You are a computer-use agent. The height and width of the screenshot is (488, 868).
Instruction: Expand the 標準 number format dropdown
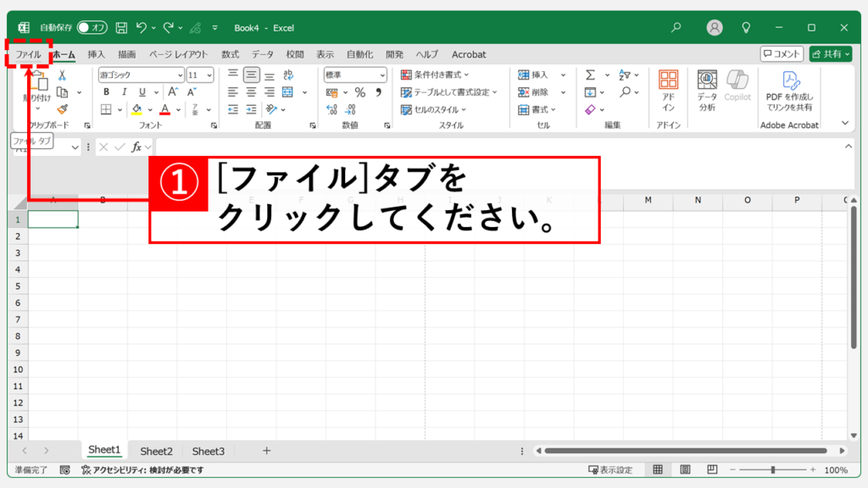coord(355,75)
